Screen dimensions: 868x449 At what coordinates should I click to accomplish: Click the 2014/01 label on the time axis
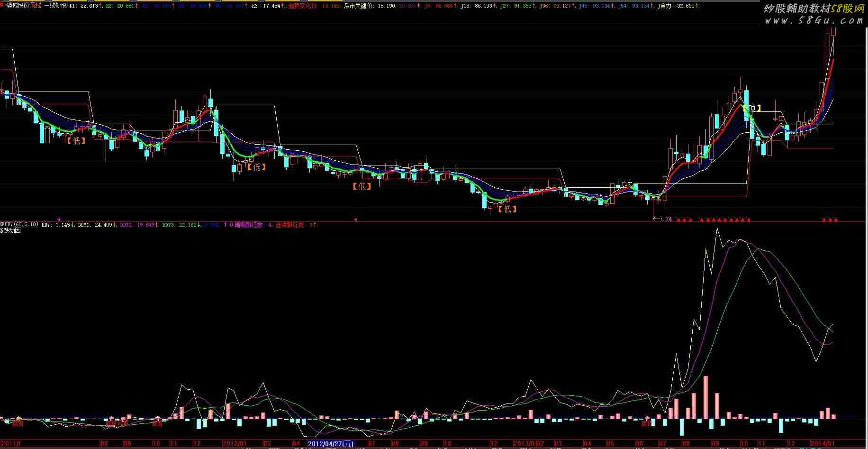822,444
